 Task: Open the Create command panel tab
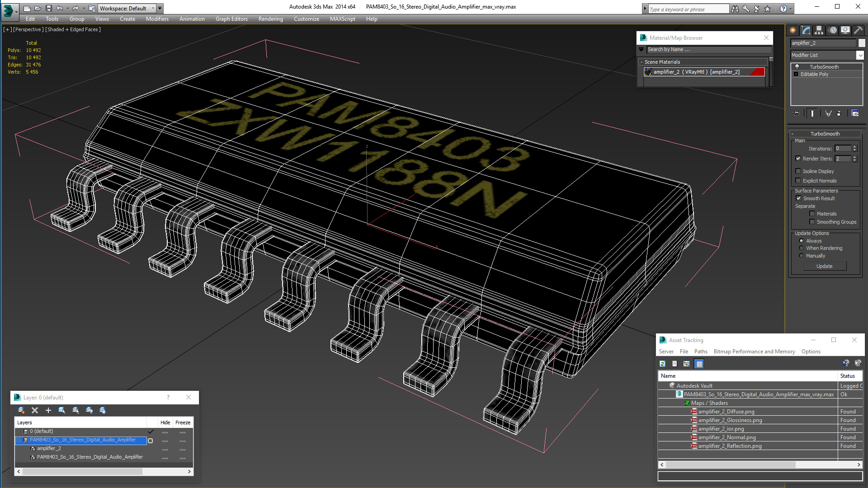click(x=793, y=30)
